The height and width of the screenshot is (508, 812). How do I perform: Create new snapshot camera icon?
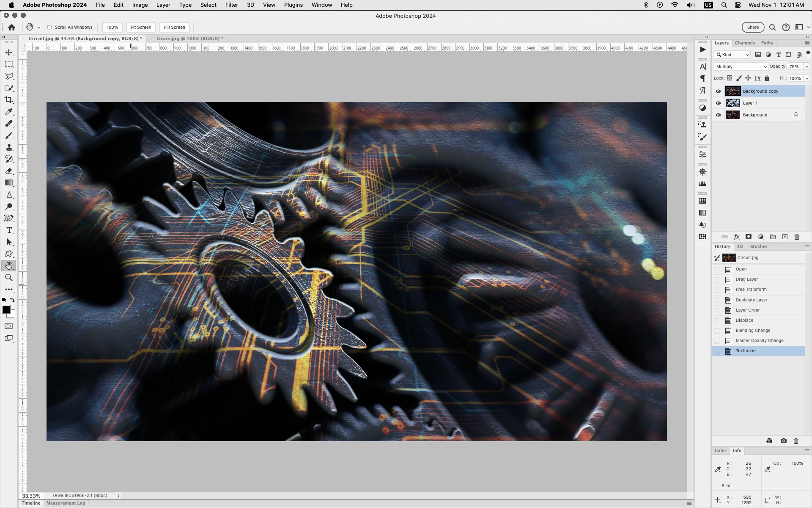[783, 441]
